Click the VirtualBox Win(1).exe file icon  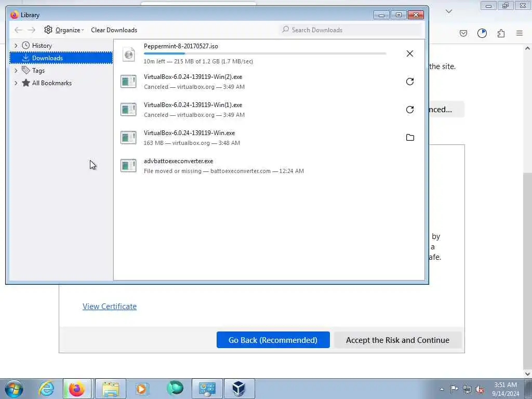(129, 110)
